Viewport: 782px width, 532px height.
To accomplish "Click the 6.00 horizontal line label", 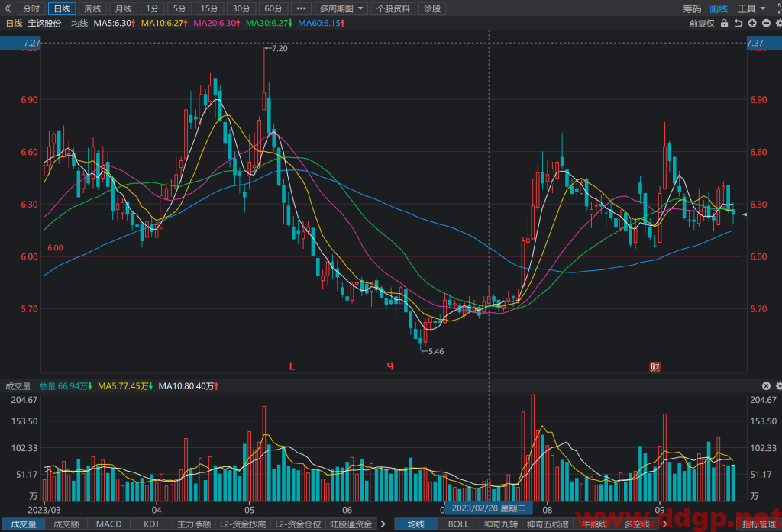I will [55, 248].
